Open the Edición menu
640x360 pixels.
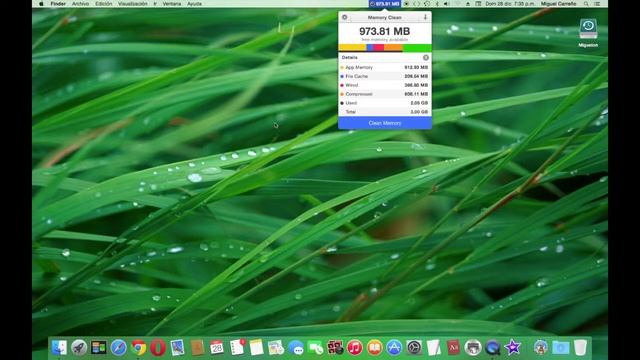click(104, 4)
